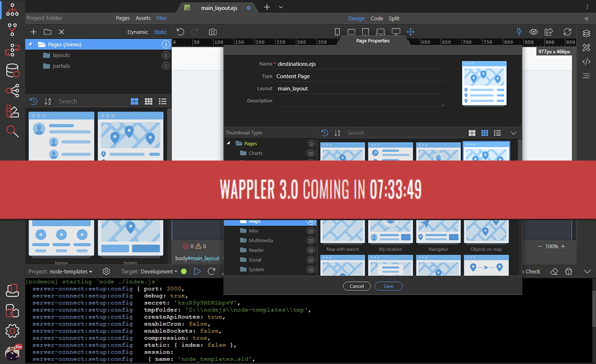Click the lightning bolt App Connect icon

[519, 32]
